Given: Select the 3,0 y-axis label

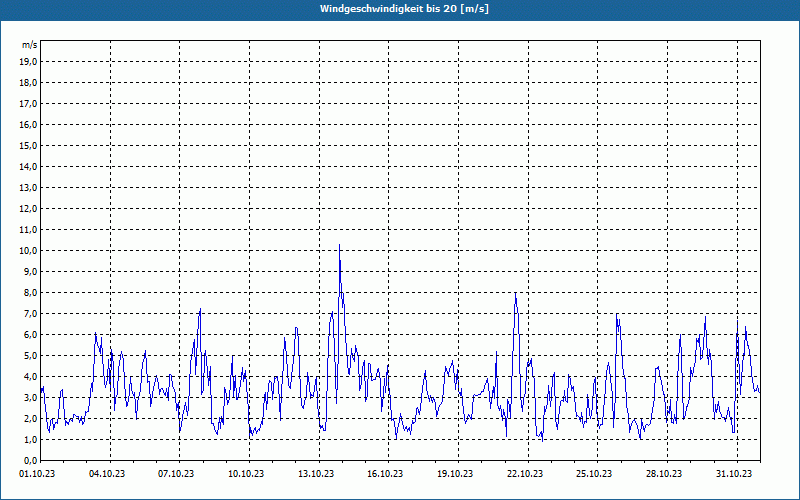Looking at the screenshot, I should [30, 397].
